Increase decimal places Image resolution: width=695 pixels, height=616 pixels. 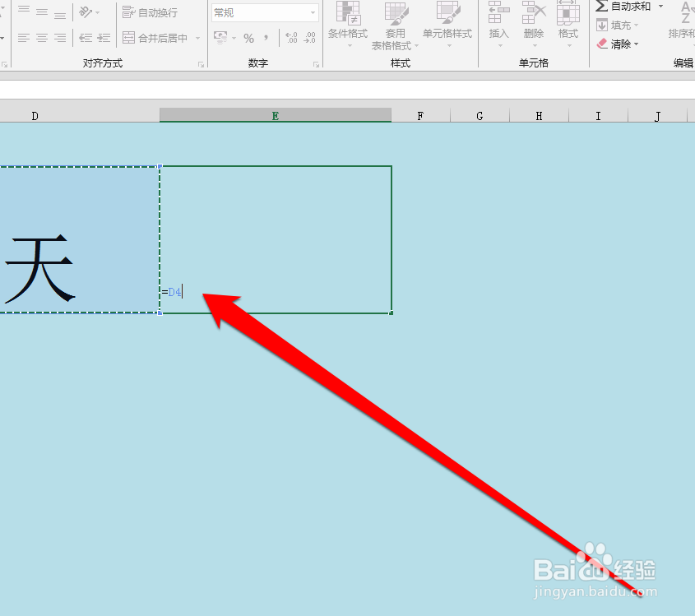point(291,38)
